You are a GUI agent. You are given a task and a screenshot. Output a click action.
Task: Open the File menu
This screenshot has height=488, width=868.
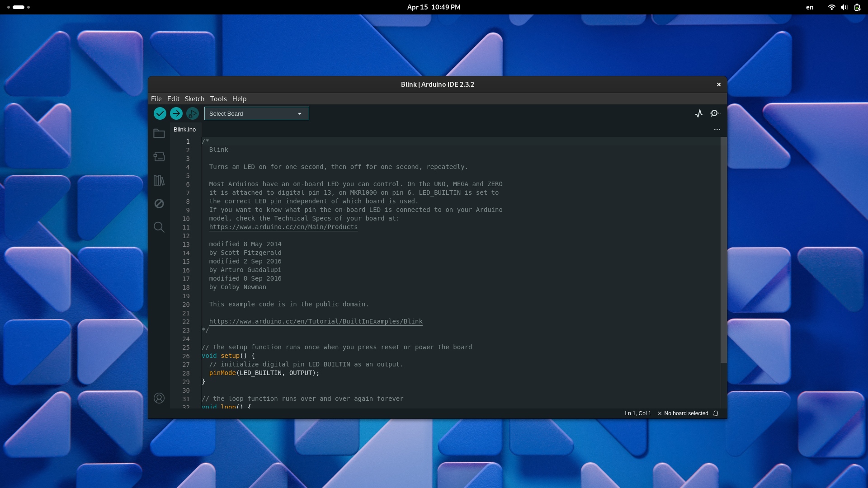pos(156,99)
